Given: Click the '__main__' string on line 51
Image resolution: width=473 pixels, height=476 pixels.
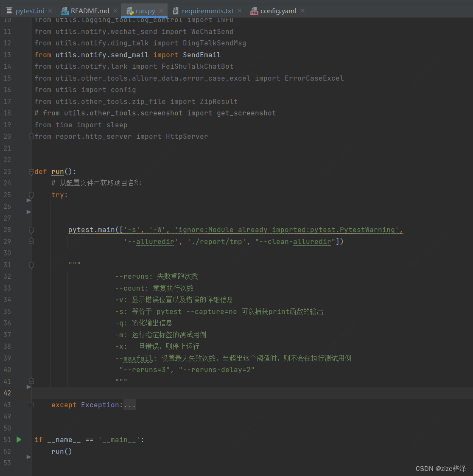Looking at the screenshot, I should point(119,440).
